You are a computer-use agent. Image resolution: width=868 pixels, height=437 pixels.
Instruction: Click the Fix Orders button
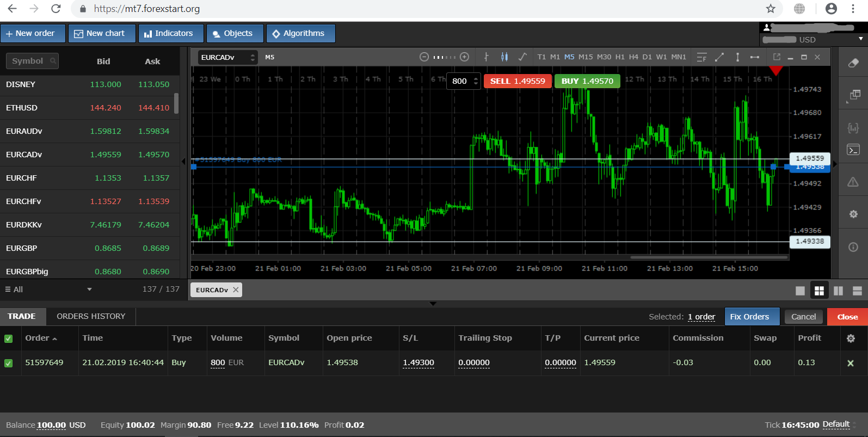tap(749, 317)
